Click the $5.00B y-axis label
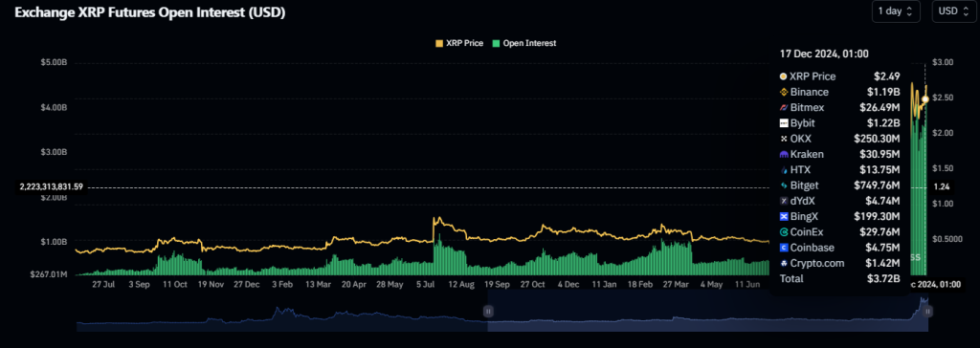Viewport: 980px width, 348px height. click(54, 62)
